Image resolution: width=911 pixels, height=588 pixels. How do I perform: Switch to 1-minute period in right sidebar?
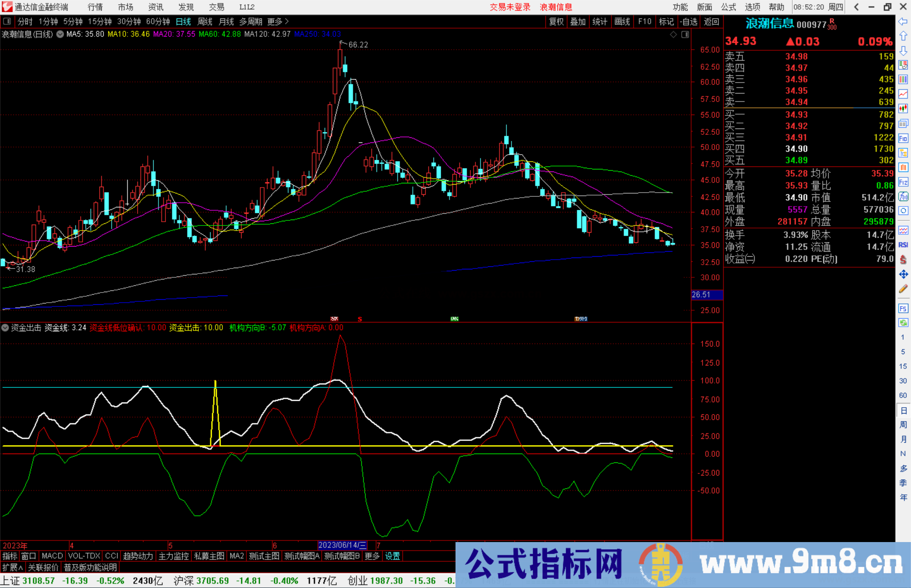point(903,337)
